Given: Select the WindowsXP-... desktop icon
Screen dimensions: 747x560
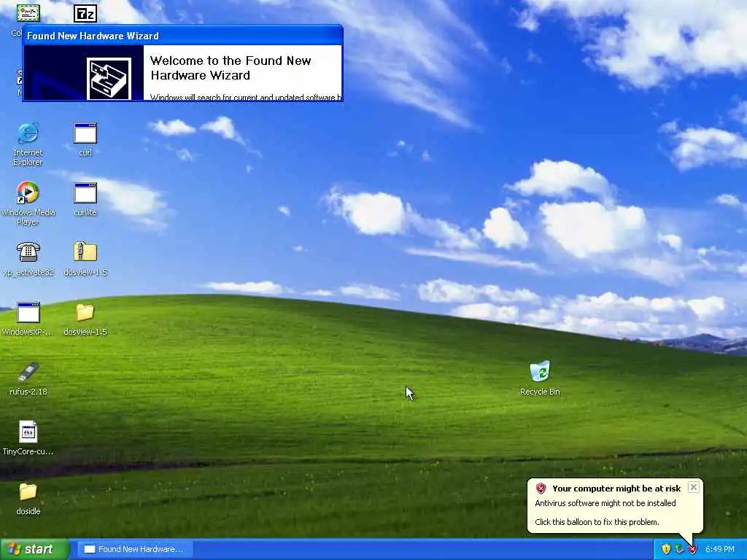Looking at the screenshot, I should pyautogui.click(x=28, y=312).
